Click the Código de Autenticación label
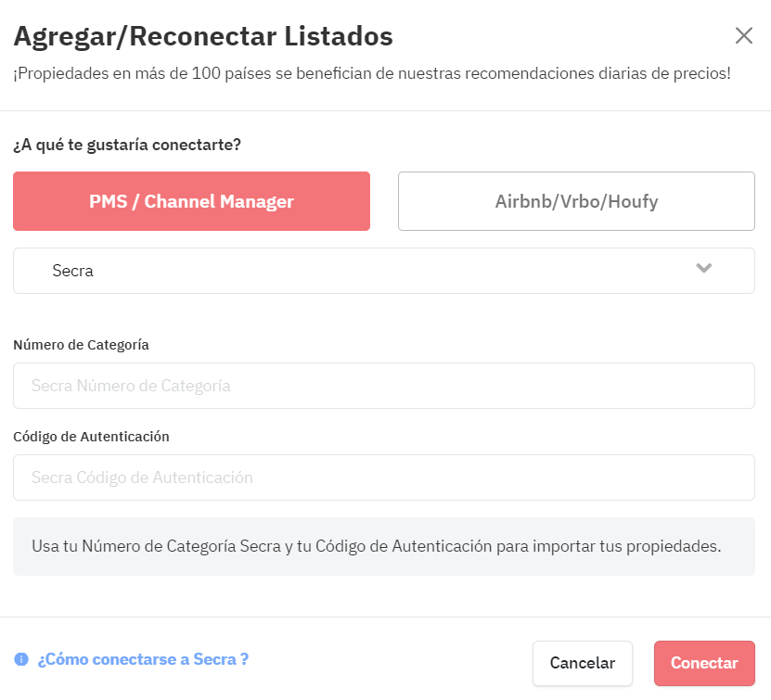This screenshot has width=771, height=700. pyautogui.click(x=91, y=437)
